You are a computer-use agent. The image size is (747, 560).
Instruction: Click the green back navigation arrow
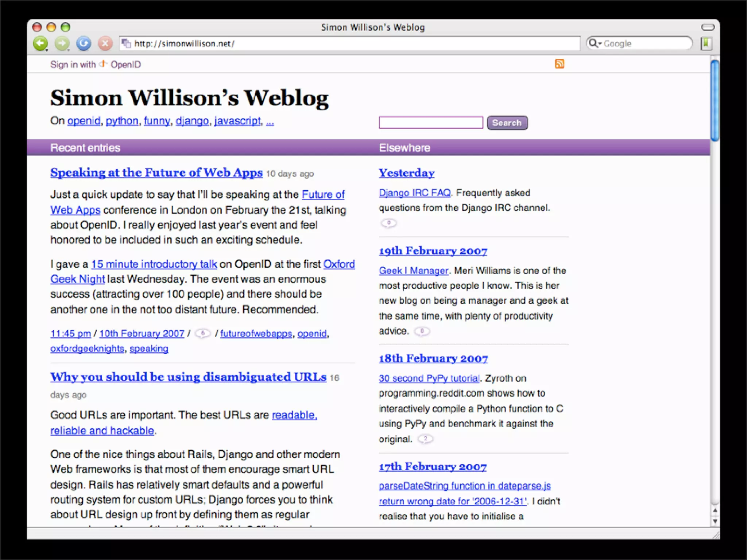tap(40, 43)
